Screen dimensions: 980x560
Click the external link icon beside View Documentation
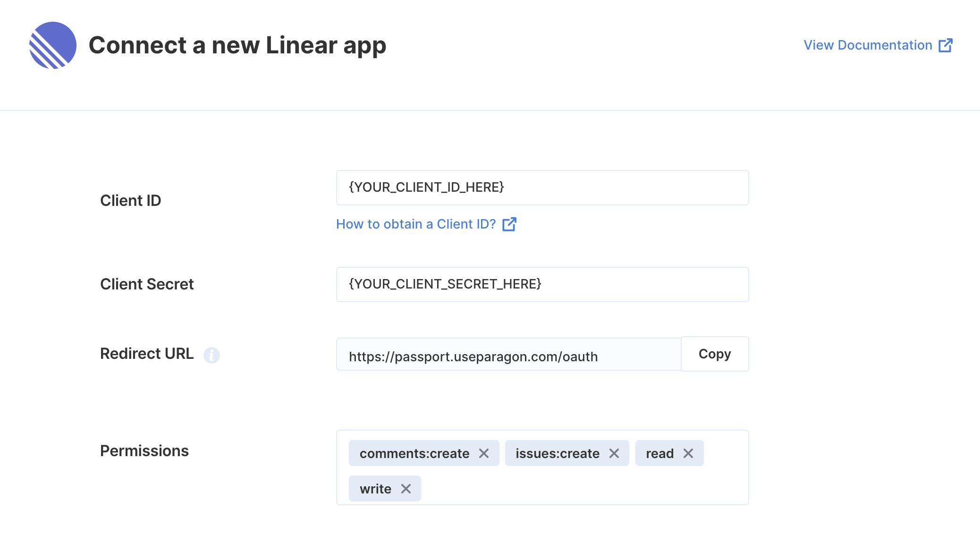(x=946, y=45)
